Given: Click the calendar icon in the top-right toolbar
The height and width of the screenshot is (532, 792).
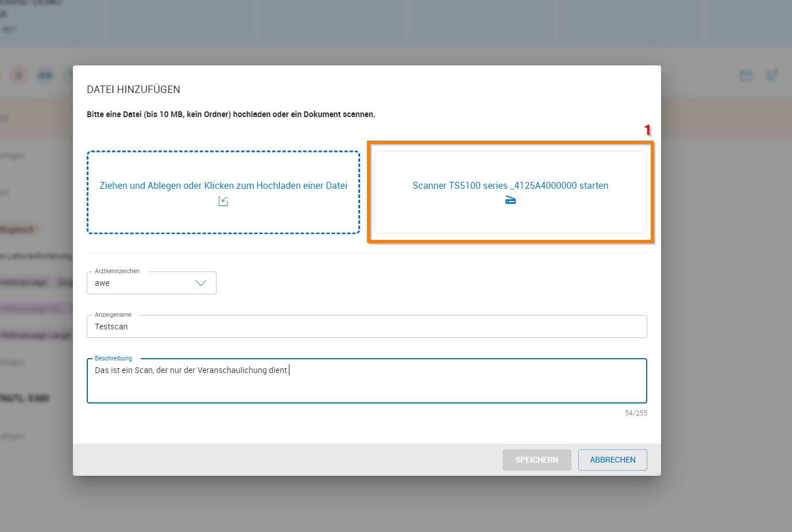Looking at the screenshot, I should click(745, 75).
